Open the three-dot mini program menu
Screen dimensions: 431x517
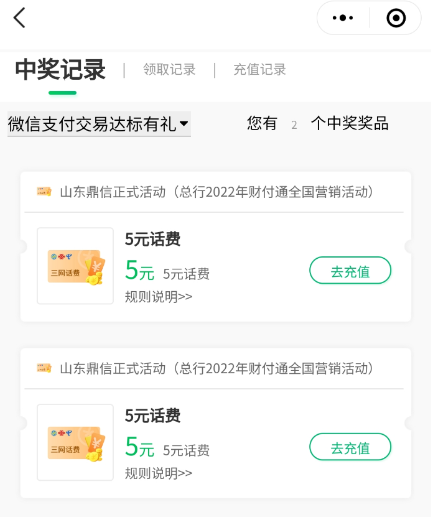pos(343,18)
